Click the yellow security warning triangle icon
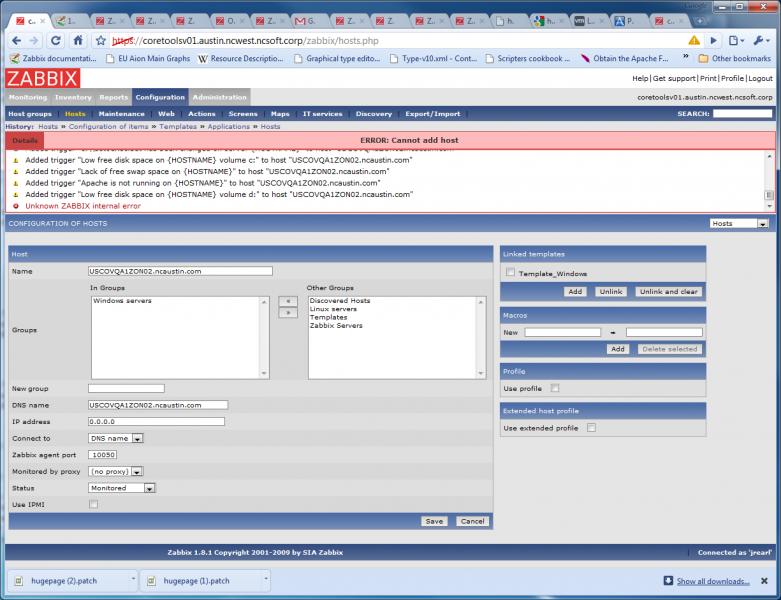Viewport: 781px width, 600px height. pyautogui.click(x=694, y=40)
